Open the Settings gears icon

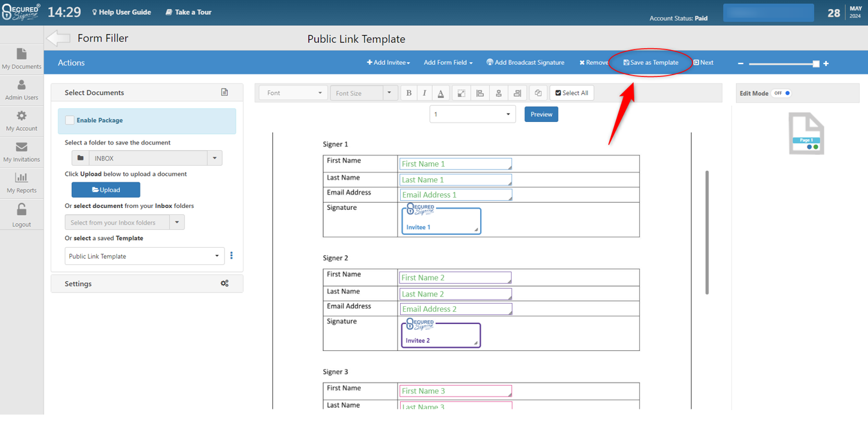click(224, 283)
